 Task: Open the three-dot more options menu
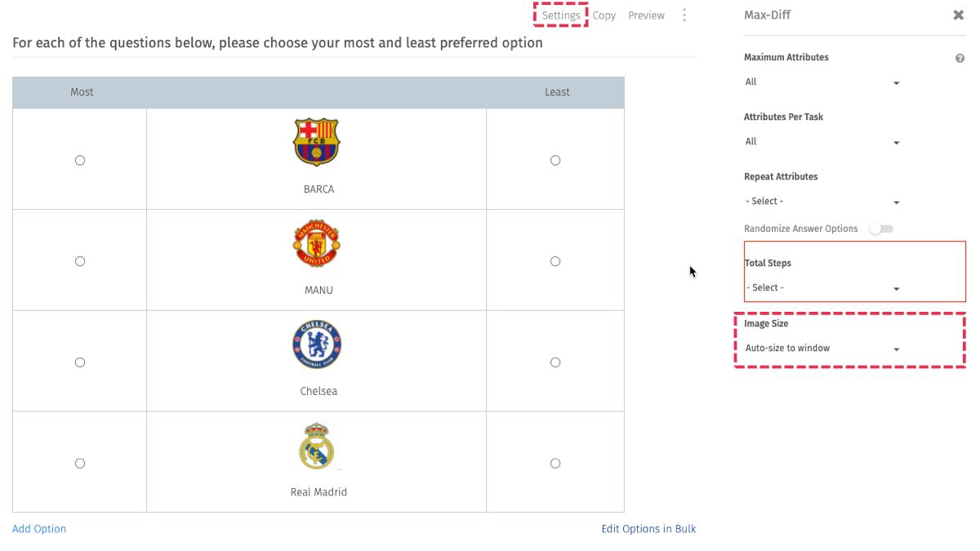(x=684, y=16)
